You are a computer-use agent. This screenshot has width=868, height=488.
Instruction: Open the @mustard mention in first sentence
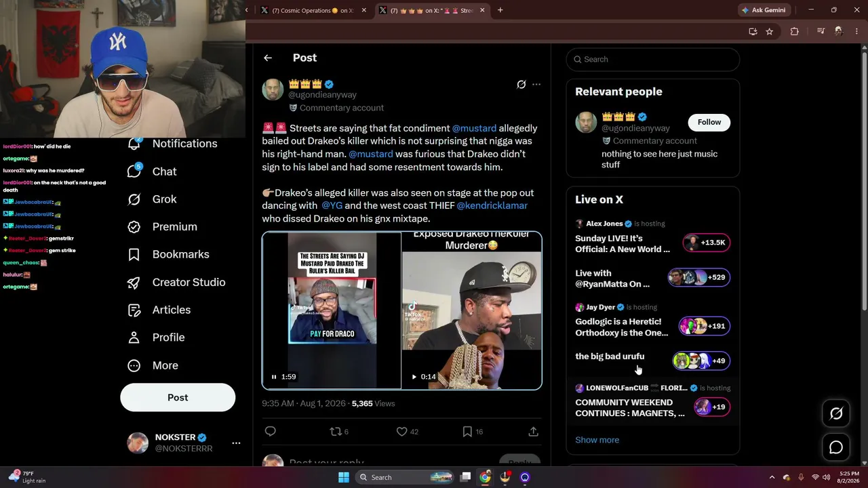tap(474, 128)
